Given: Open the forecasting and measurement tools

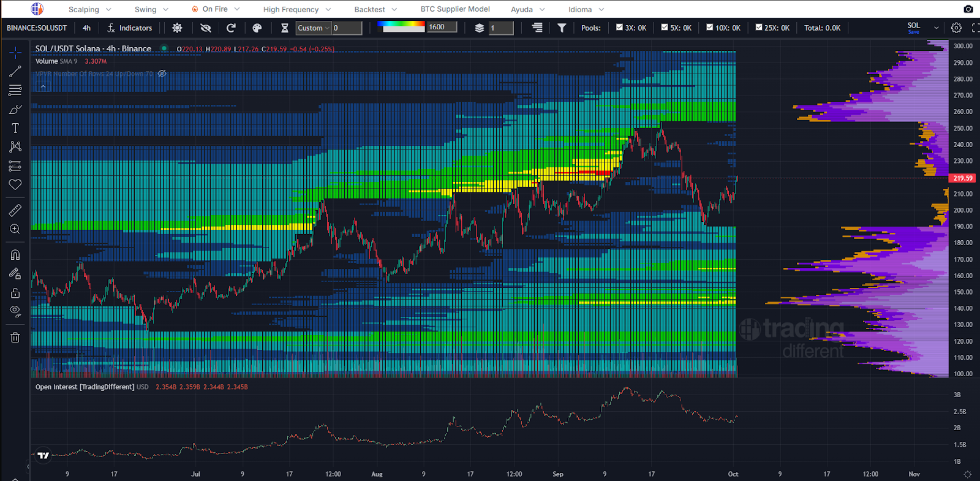Looking at the screenshot, I should click(15, 166).
